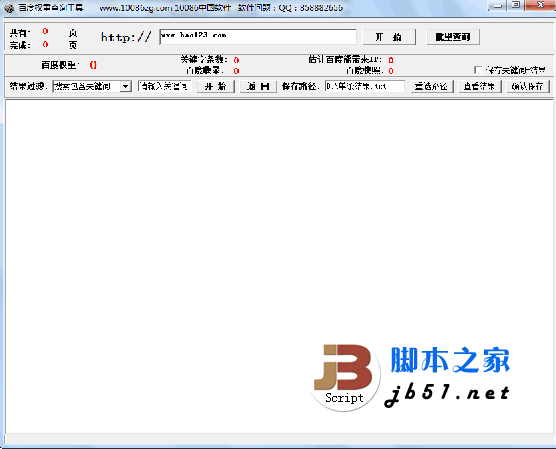
Task: Click the www.hao123.com URL input field
Action: [258, 37]
